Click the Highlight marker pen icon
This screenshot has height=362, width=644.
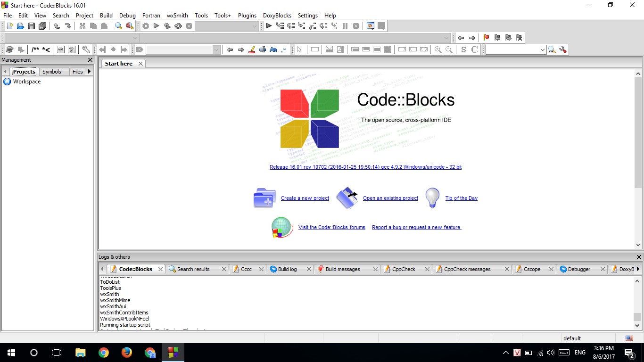tap(252, 49)
